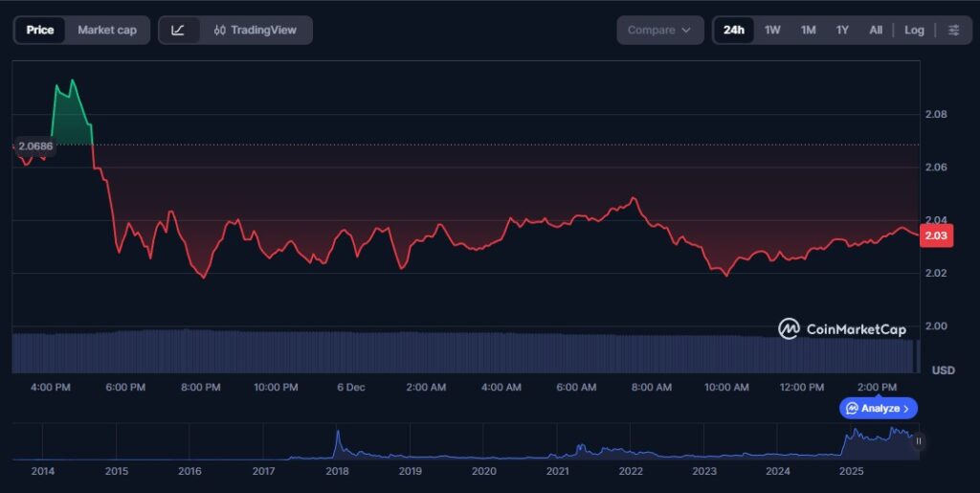Image resolution: width=980 pixels, height=493 pixels.
Task: Click the 2.08 price axis label
Action: click(x=936, y=114)
